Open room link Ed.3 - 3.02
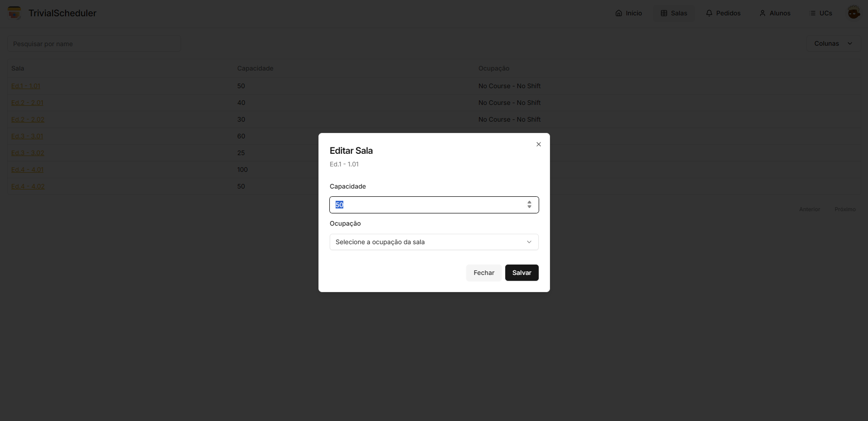Viewport: 868px width, 421px height. (x=28, y=153)
